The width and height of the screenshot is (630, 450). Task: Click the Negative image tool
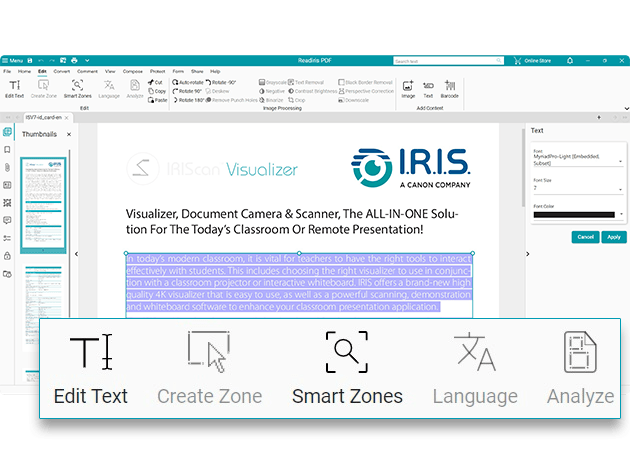point(272,91)
